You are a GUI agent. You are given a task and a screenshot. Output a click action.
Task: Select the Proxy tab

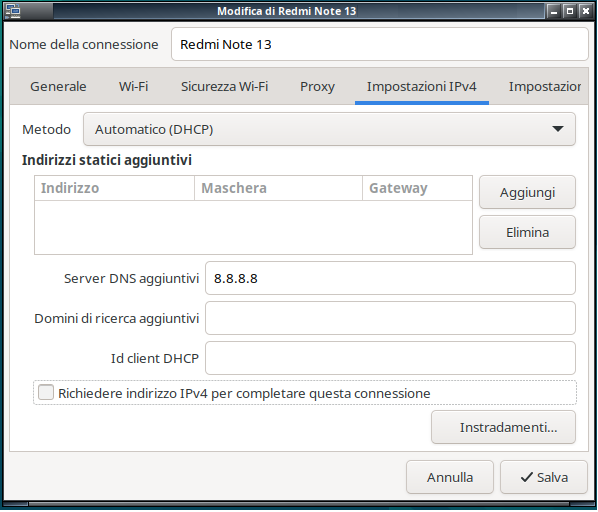[x=317, y=87]
